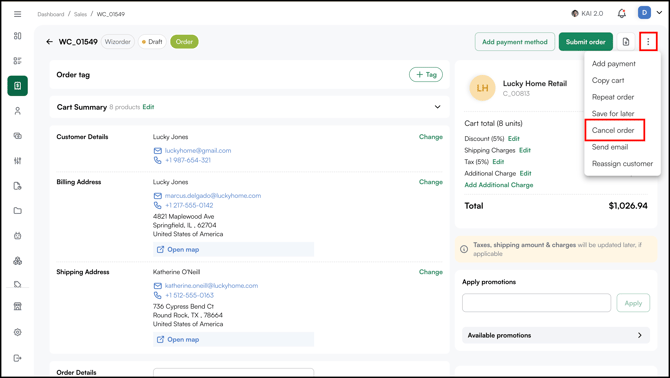Click the download document icon button
670x378 pixels.
click(x=626, y=42)
